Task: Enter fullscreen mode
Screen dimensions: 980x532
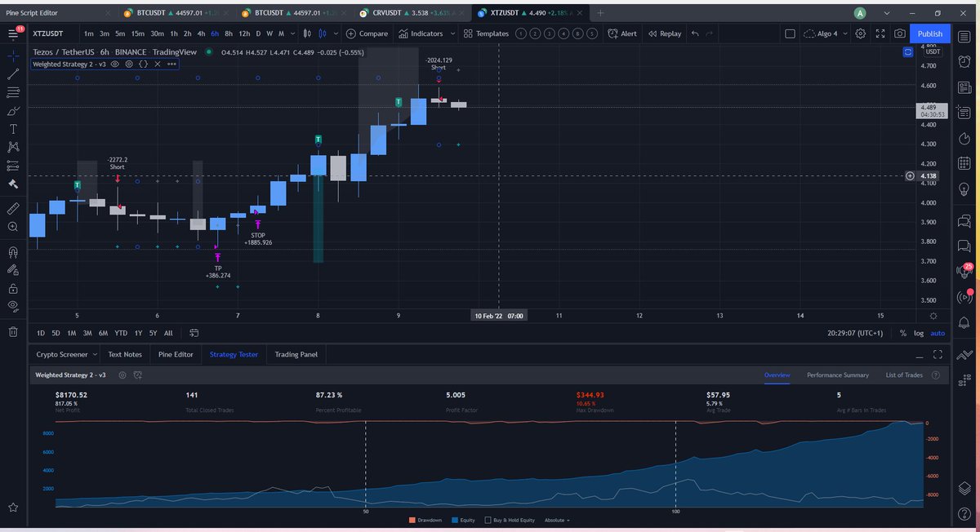Action: point(880,33)
